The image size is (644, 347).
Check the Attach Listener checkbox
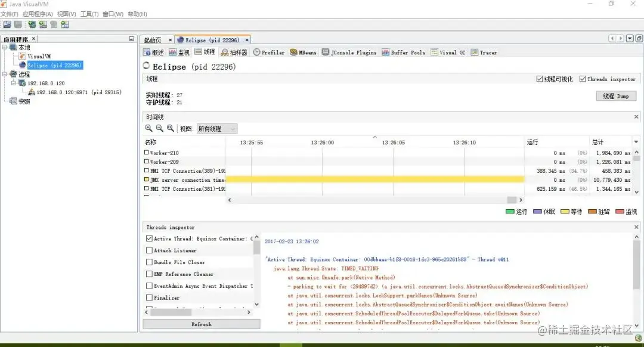click(150, 250)
